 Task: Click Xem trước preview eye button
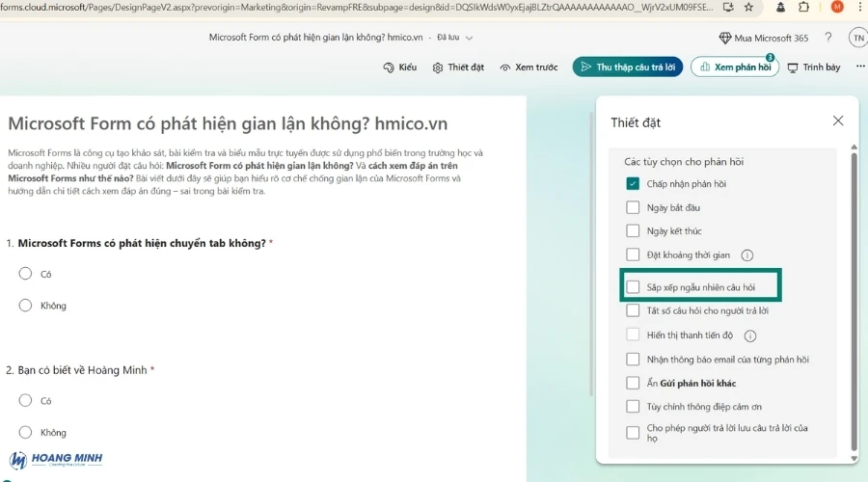click(x=529, y=67)
